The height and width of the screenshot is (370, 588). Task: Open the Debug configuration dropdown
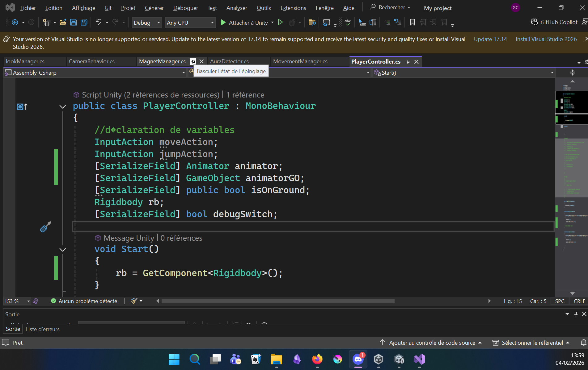(x=147, y=23)
